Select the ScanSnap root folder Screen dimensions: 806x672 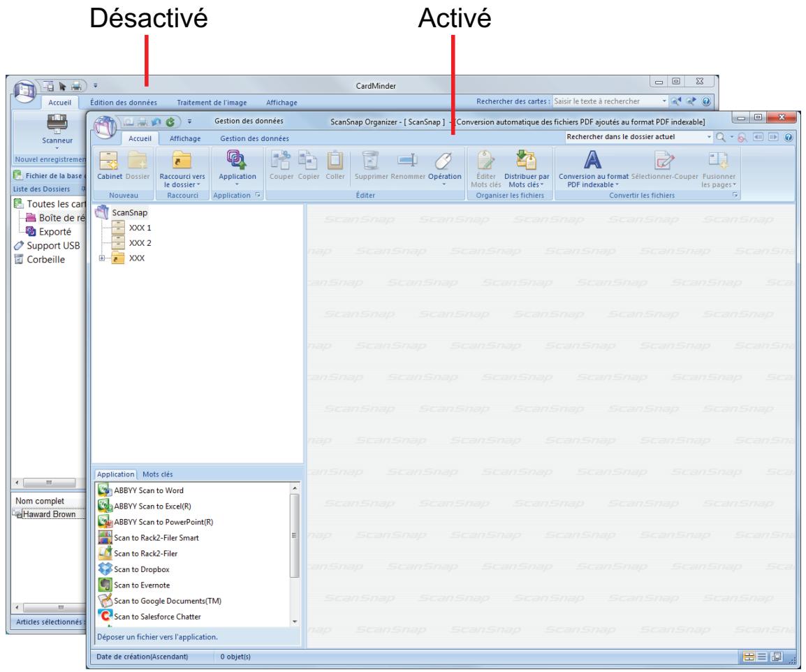[x=122, y=212]
